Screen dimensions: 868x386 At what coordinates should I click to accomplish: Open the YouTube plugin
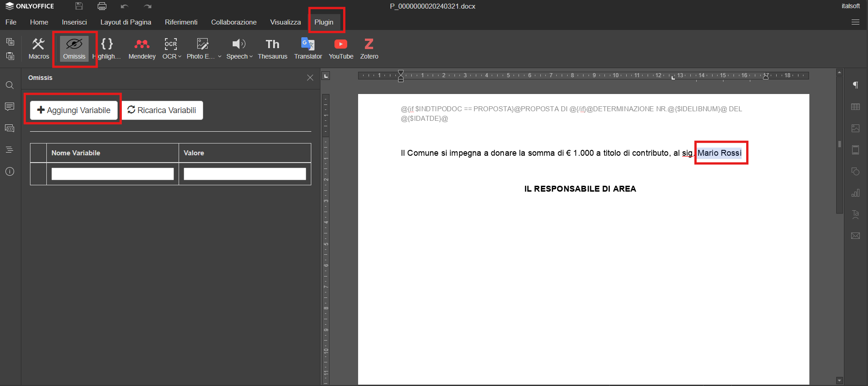(341, 49)
